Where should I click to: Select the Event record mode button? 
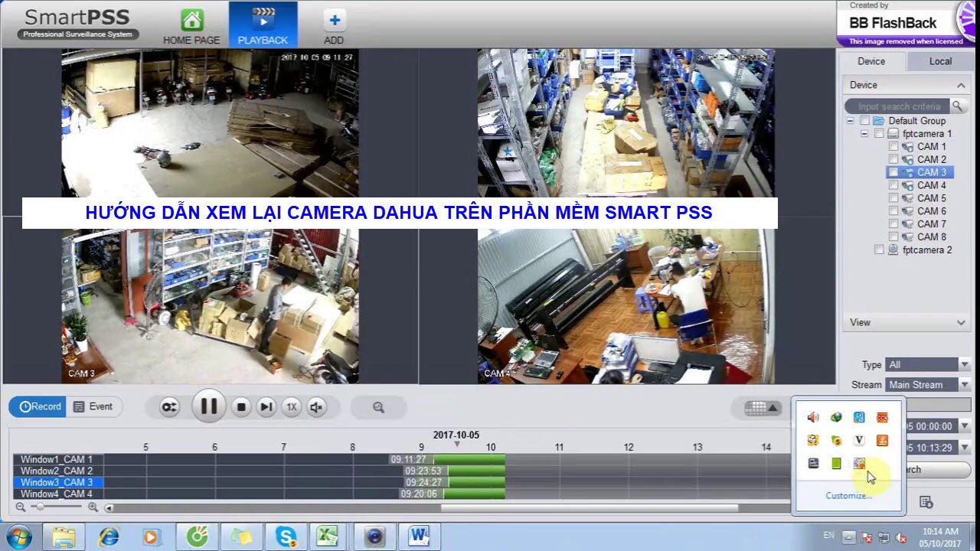(93, 406)
